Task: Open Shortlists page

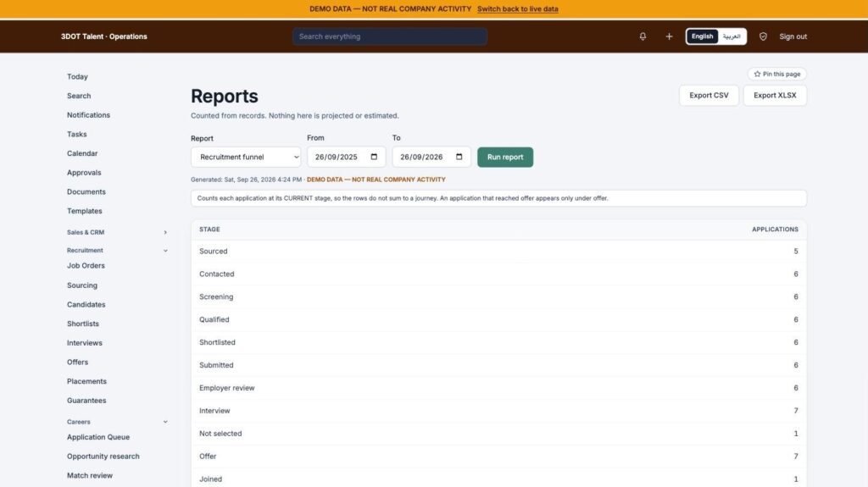Action: pos(83,324)
